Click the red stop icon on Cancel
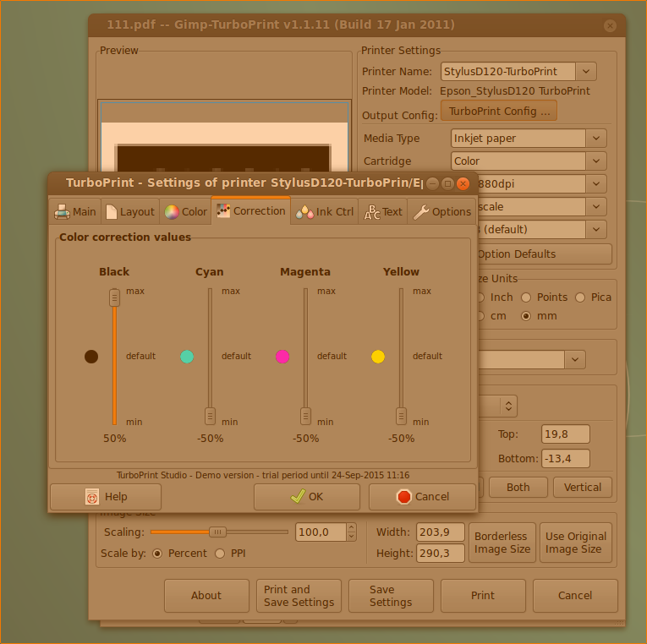This screenshot has height=644, width=647. click(404, 497)
